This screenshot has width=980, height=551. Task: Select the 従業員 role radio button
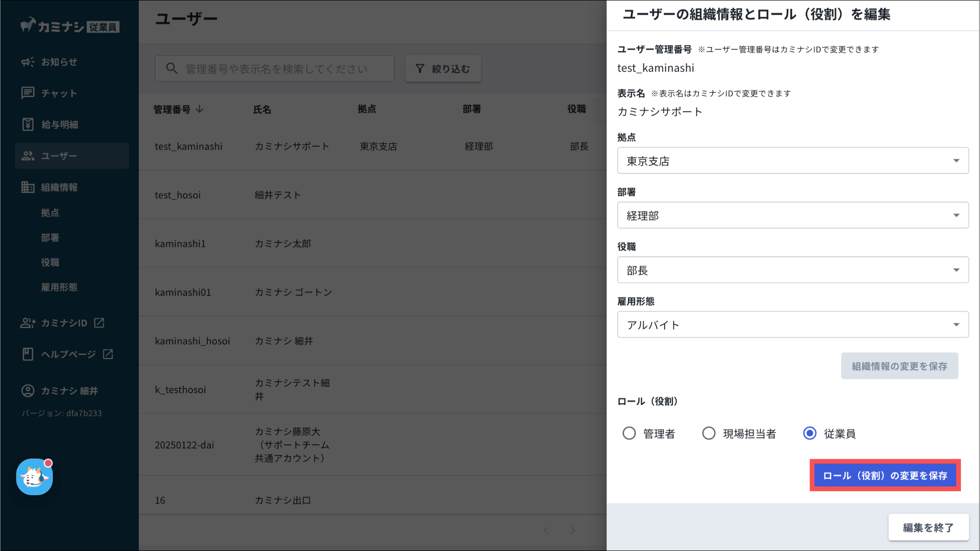coord(809,433)
